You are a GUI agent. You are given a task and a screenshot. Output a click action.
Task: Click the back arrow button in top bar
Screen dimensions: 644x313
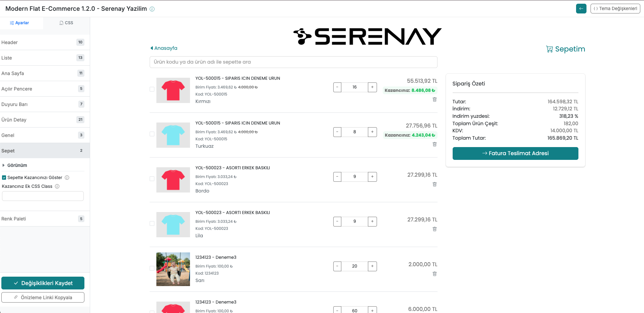coord(581,8)
